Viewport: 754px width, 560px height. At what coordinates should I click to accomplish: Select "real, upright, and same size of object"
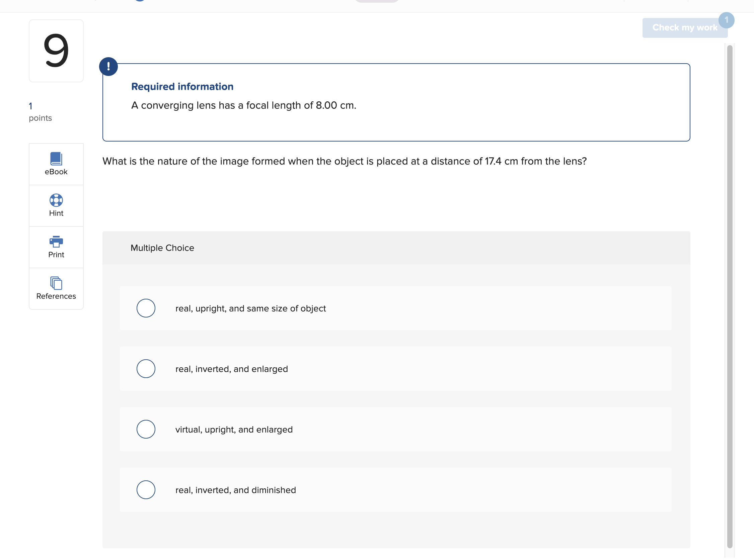(x=146, y=308)
